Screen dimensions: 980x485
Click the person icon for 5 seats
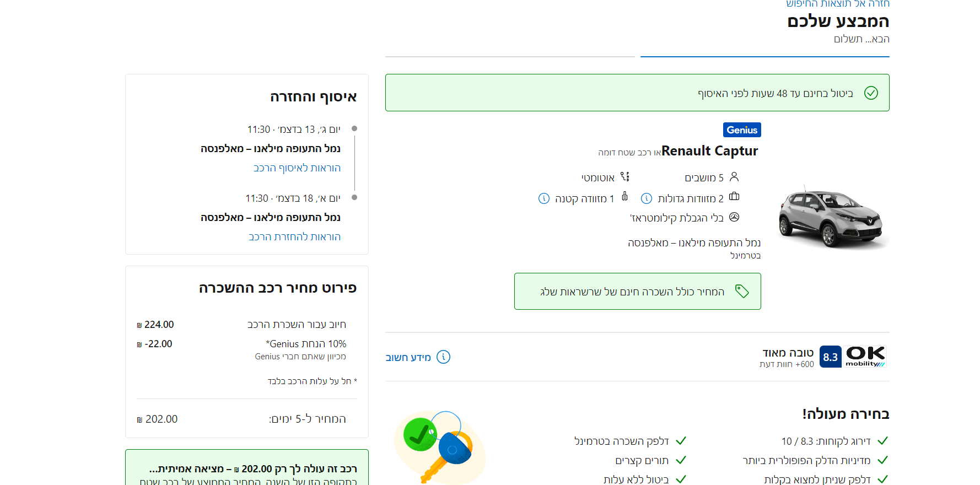pos(734,177)
